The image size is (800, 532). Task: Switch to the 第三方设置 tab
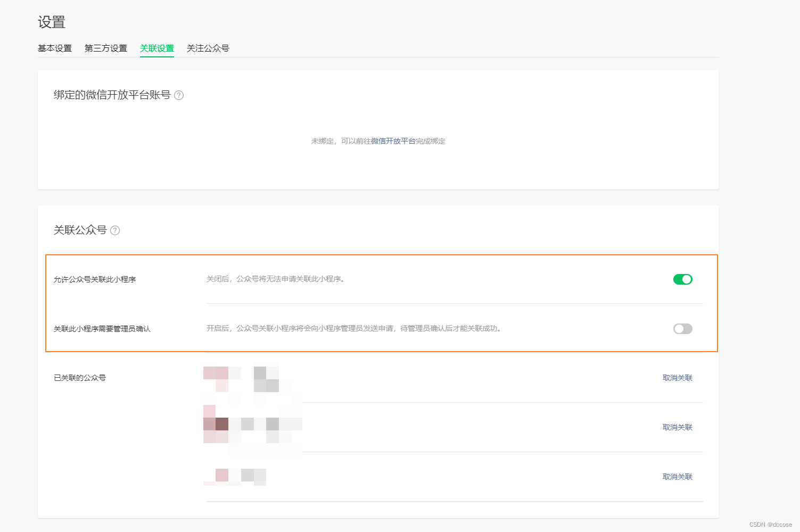click(106, 48)
